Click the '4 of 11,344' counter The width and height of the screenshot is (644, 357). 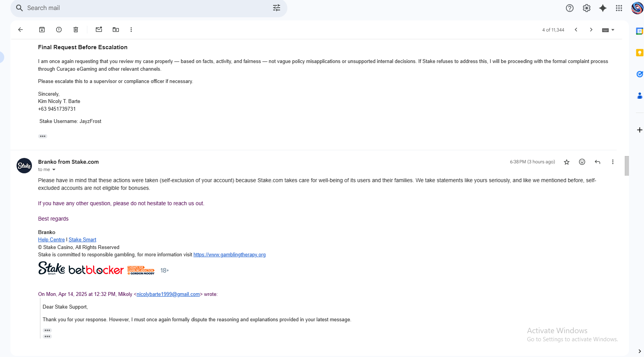553,30
